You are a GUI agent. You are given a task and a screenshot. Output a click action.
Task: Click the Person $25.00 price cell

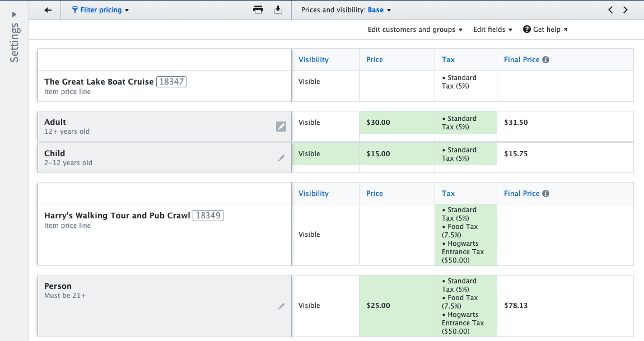[396, 306]
